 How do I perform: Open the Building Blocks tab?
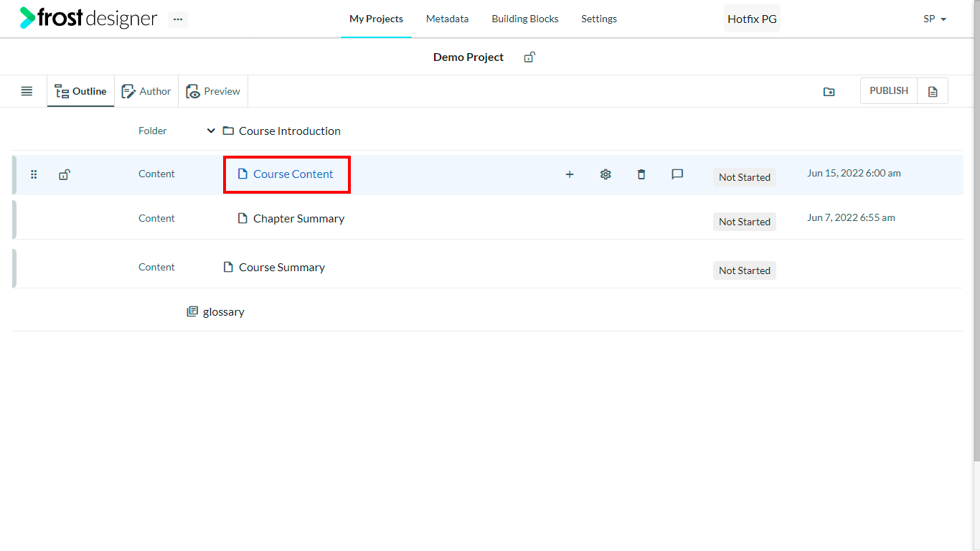click(525, 19)
